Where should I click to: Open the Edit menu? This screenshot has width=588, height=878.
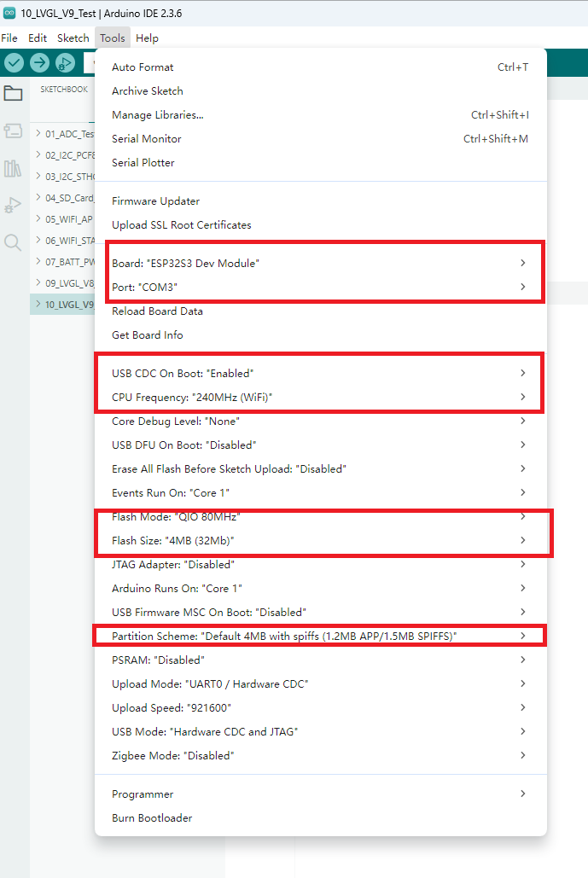[38, 38]
